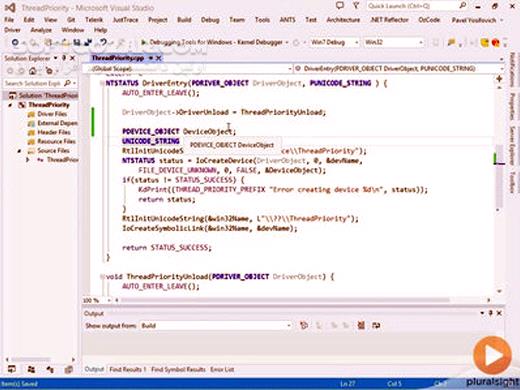Open the Tools menu
The width and height of the screenshot is (520, 390).
pos(262,20)
